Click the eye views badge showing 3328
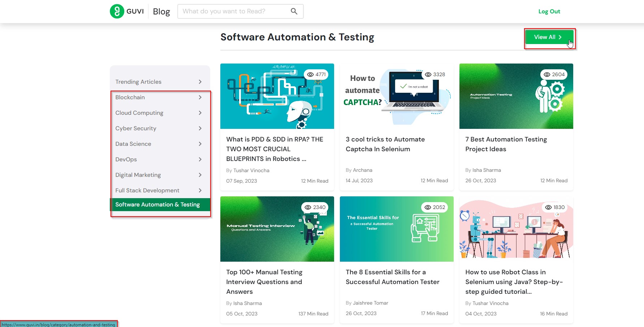The height and width of the screenshot is (327, 644). (x=435, y=75)
